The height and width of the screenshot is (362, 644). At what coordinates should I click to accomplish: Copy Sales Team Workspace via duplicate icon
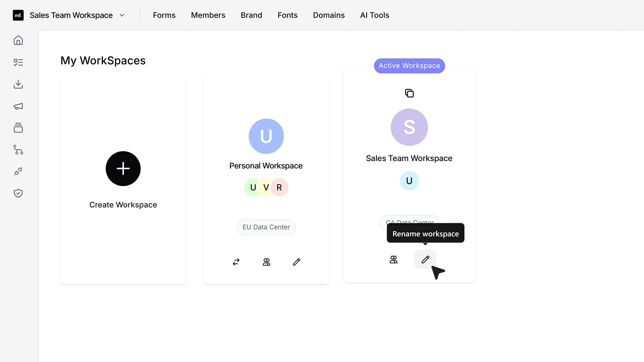click(x=409, y=93)
